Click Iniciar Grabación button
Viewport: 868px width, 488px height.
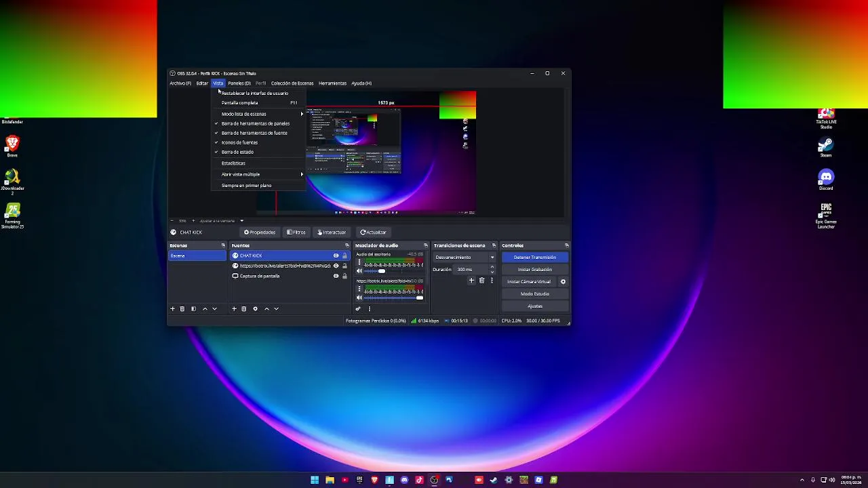click(535, 270)
